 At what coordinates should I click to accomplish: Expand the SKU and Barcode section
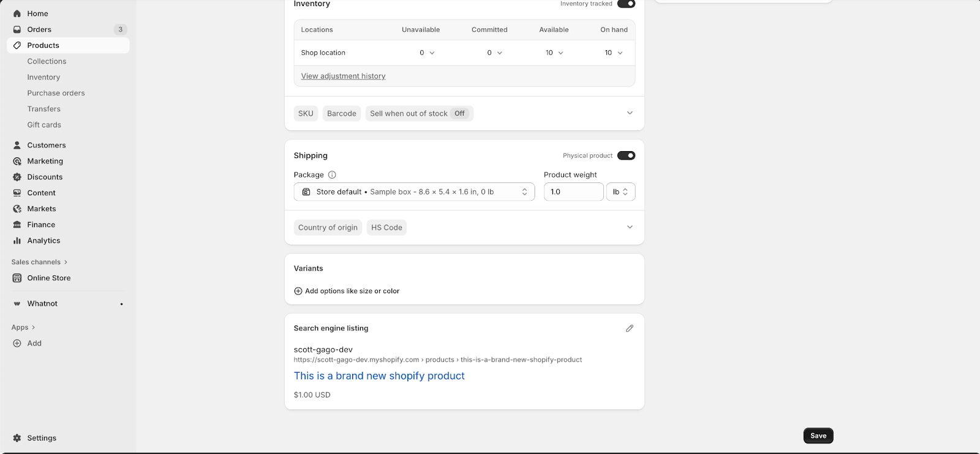pyautogui.click(x=630, y=113)
